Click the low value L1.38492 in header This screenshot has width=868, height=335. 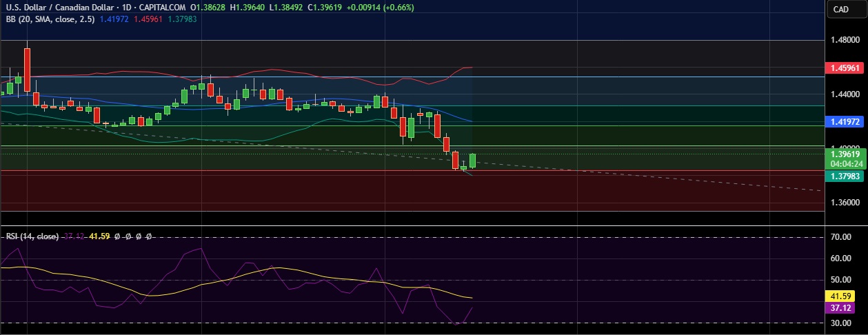pos(285,8)
